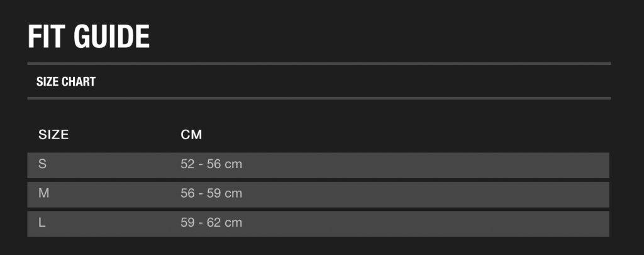Click the divider line below FIT GUIDE
This screenshot has width=644, height=255.
[x=319, y=64]
